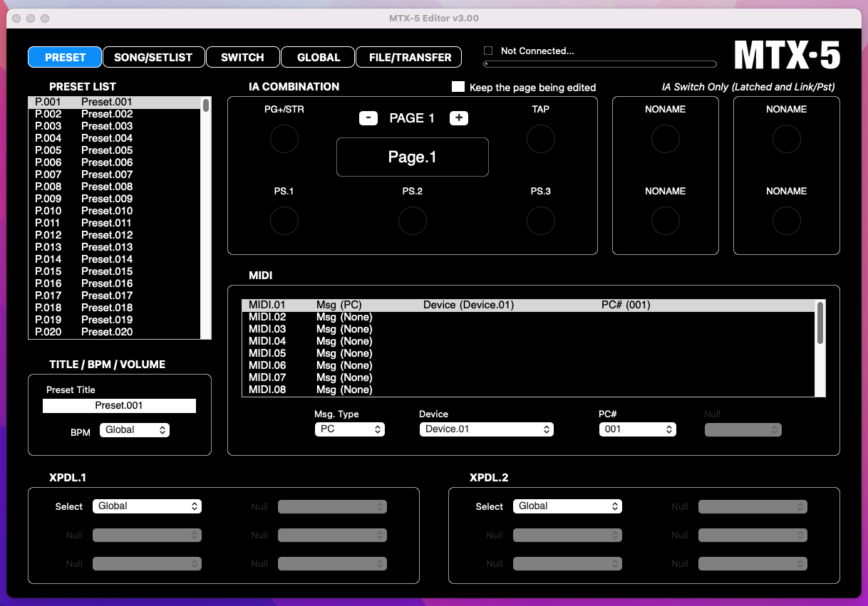Select preset P.014 Preset.014
868x606 pixels.
tap(115, 259)
